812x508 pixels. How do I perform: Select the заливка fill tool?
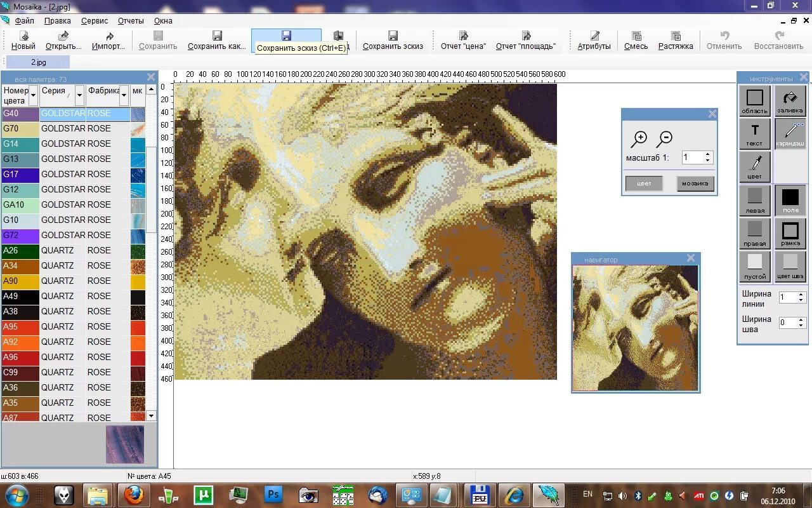pyautogui.click(x=790, y=102)
